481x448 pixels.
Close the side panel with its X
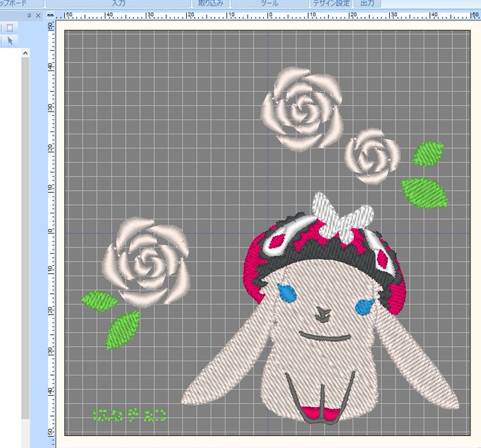pyautogui.click(x=38, y=16)
